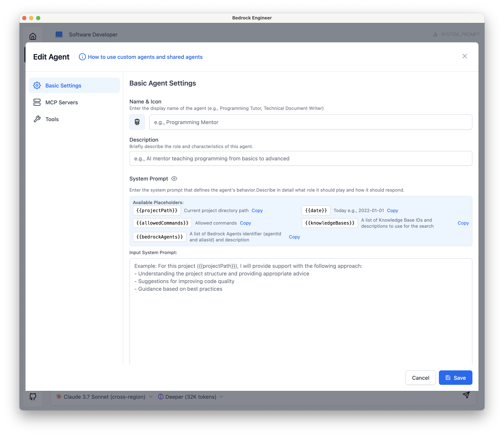504x436 pixels.
Task: Toggle system prompt preview eye icon
Action: 174,179
